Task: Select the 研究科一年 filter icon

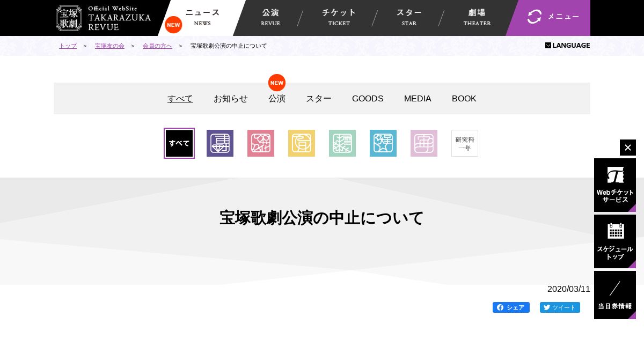Action: [x=465, y=143]
